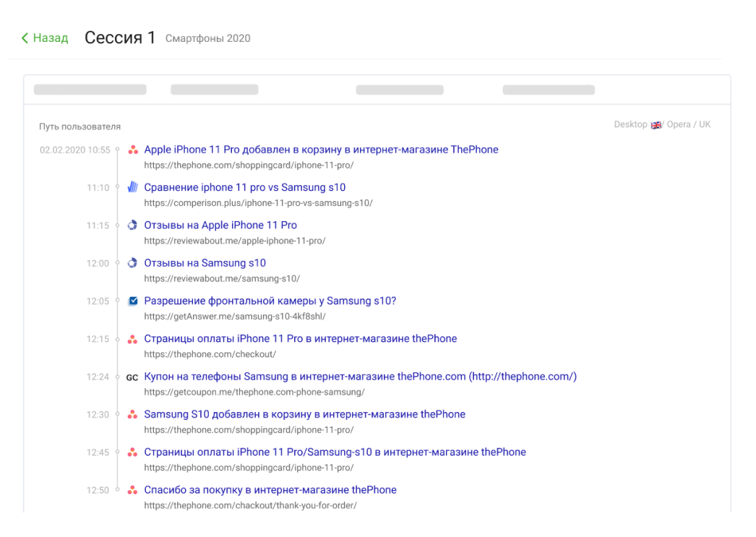This screenshot has height=537, width=756.
Task: Open the Apple iPhone 11 Pro добавлен в корзину link
Action: pyautogui.click(x=321, y=150)
